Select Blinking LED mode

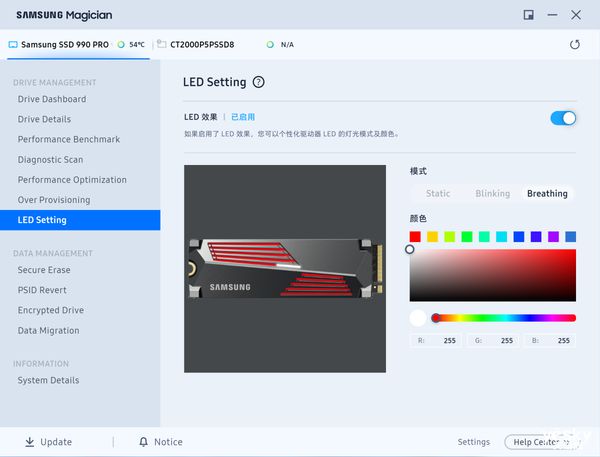(493, 193)
